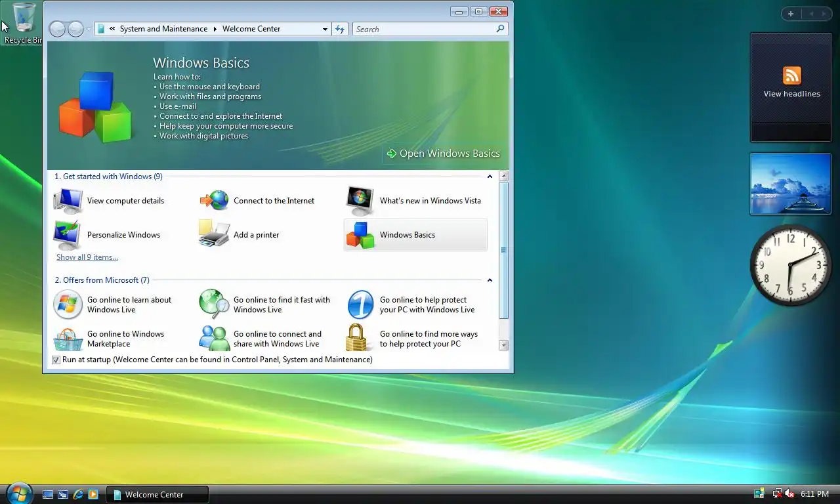Click the 2. Offers from Microsoft (7) heading
This screenshot has width=840, height=504.
(102, 280)
